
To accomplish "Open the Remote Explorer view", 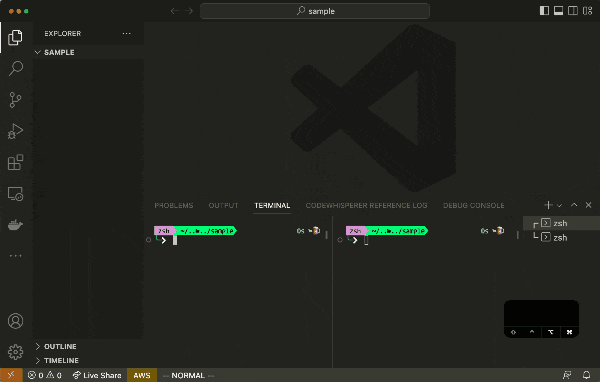I will pyautogui.click(x=15, y=194).
